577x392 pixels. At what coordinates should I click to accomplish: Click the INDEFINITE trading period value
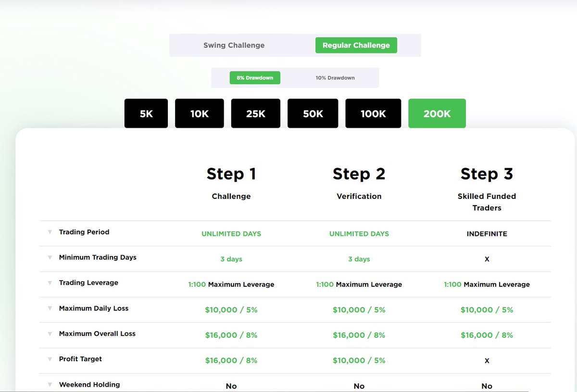487,234
